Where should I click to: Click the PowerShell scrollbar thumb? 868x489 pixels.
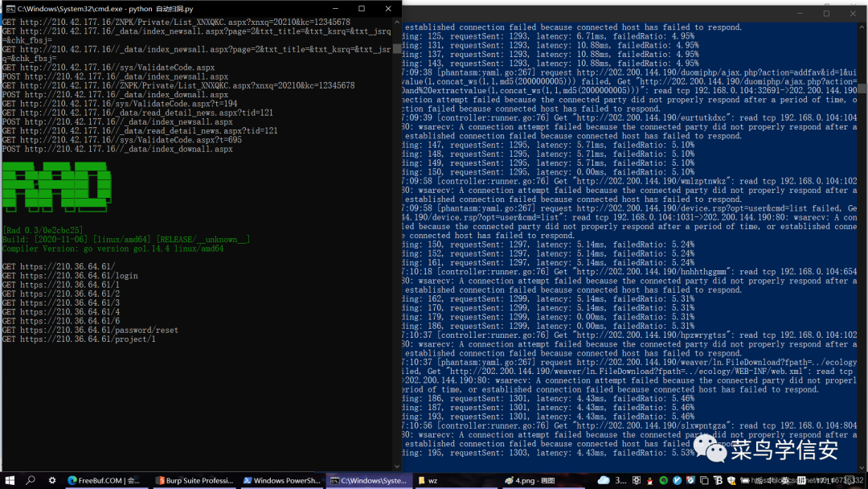[x=862, y=88]
